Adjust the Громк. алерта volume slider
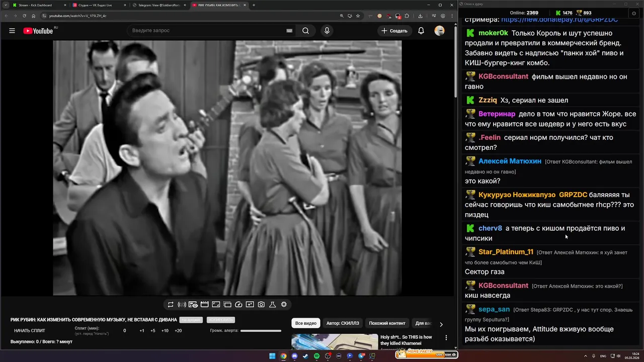The image size is (644, 362). click(261, 331)
